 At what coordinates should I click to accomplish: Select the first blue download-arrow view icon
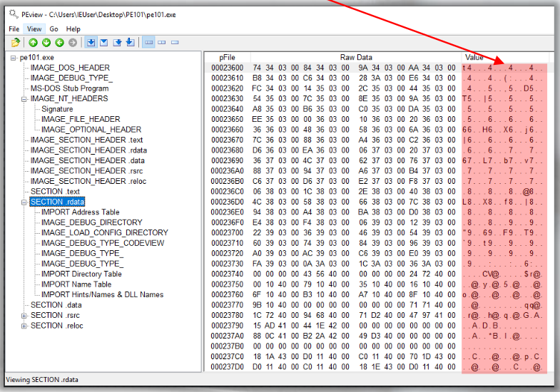point(91,43)
